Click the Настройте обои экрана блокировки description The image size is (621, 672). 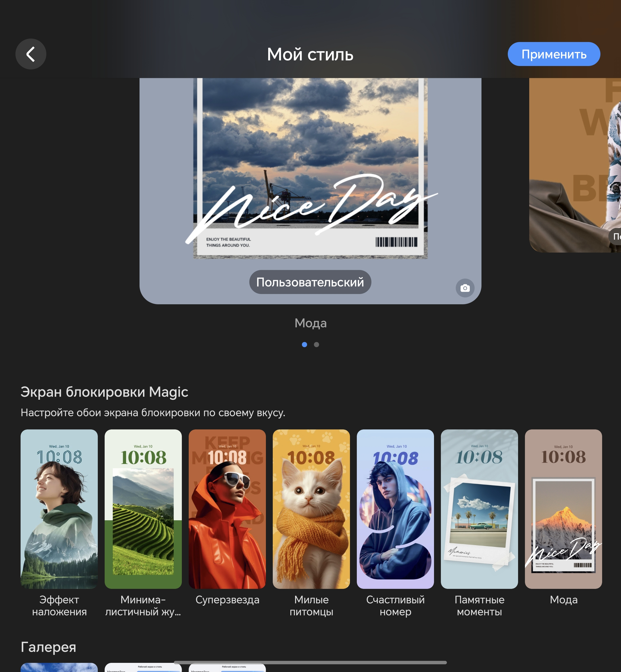tap(153, 412)
